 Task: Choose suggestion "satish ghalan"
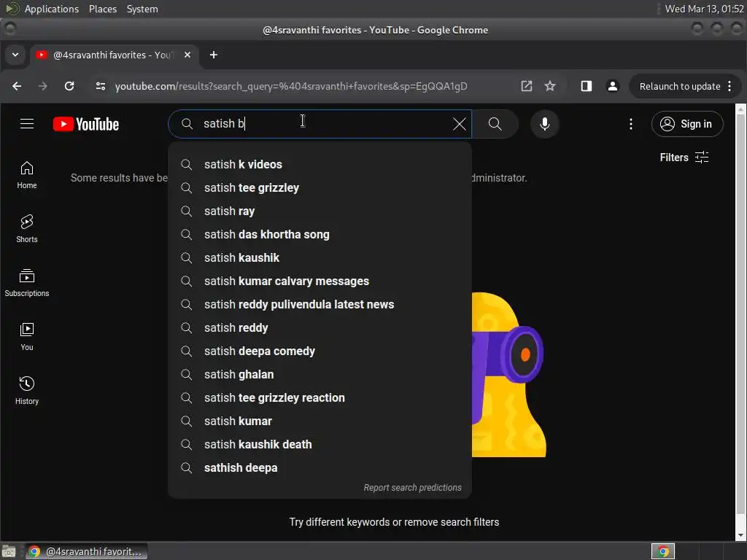coord(320,374)
